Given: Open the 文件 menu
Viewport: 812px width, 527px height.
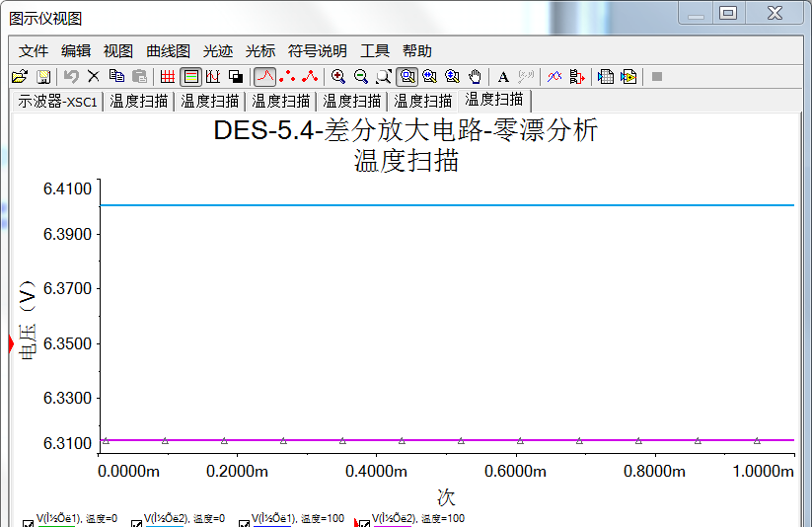Looking at the screenshot, I should [34, 50].
